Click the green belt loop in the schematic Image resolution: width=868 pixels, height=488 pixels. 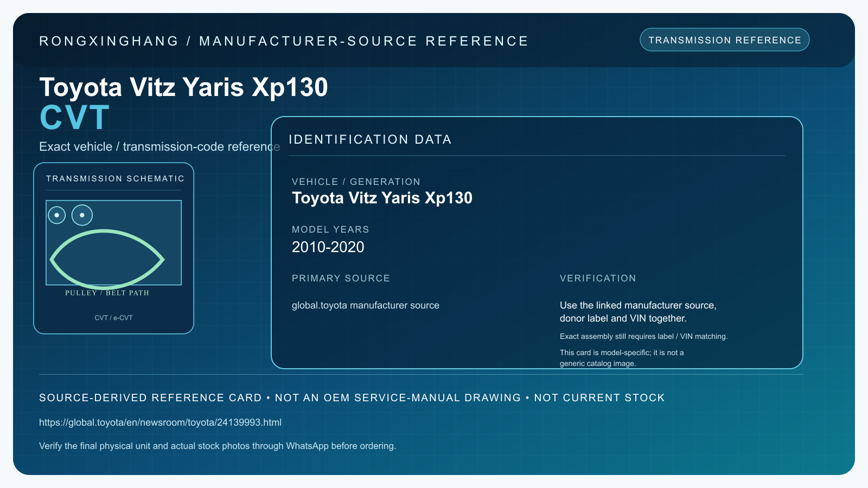(107, 259)
